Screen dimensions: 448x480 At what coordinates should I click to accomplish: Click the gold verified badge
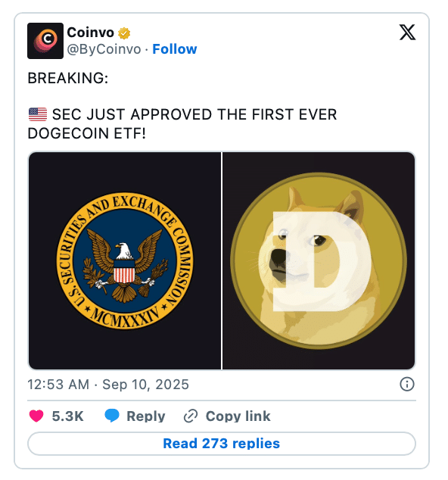124,33
